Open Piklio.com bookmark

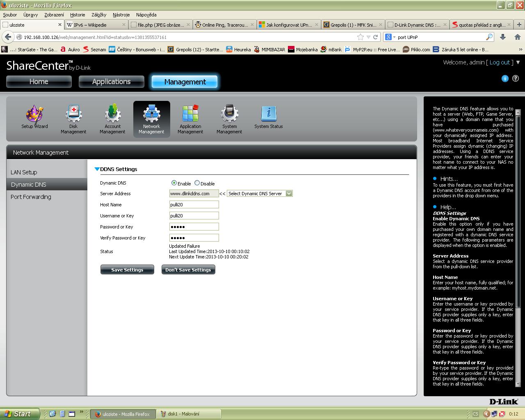pyautogui.click(x=416, y=50)
